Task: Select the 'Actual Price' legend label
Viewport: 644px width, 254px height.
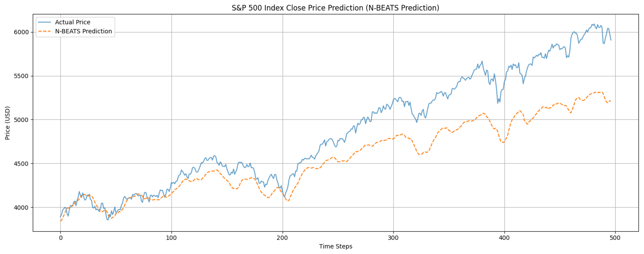Action: 72,22
